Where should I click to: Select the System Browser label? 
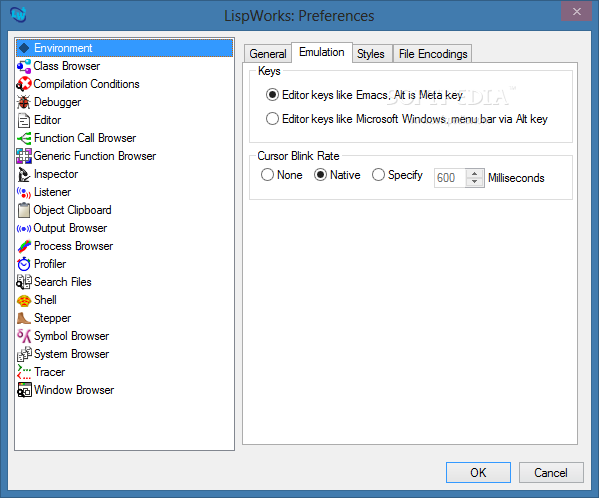pyautogui.click(x=71, y=354)
